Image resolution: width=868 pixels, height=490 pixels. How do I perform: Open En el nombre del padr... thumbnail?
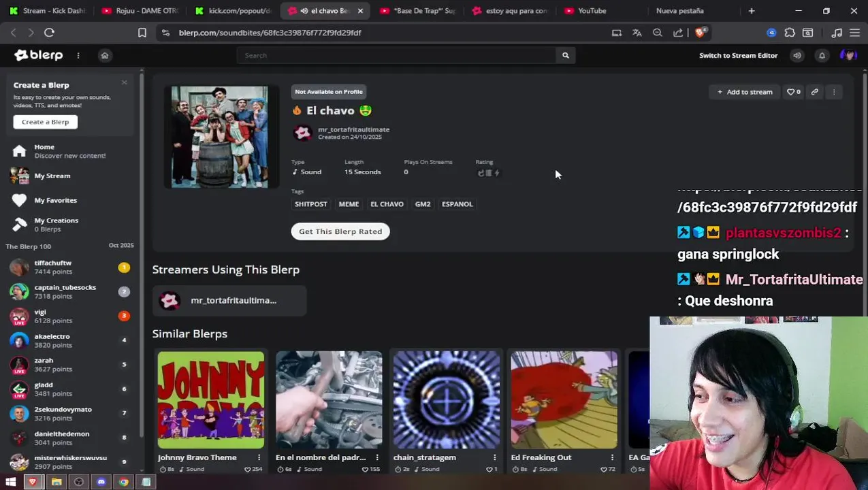click(329, 400)
